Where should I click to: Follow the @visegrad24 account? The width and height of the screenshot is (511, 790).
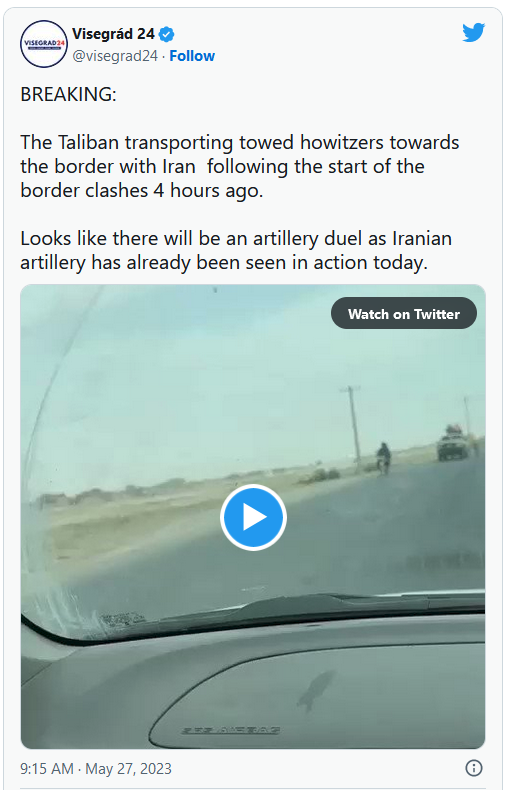coord(192,56)
